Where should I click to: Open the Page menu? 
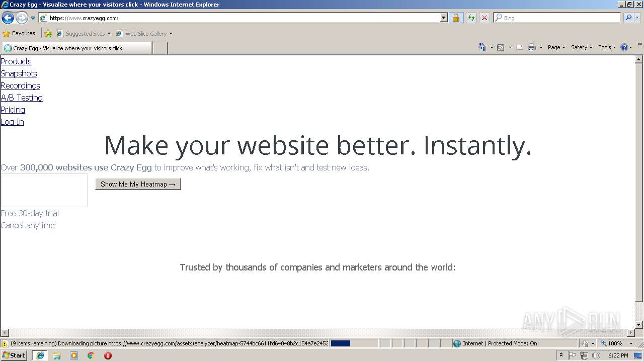[x=556, y=47]
